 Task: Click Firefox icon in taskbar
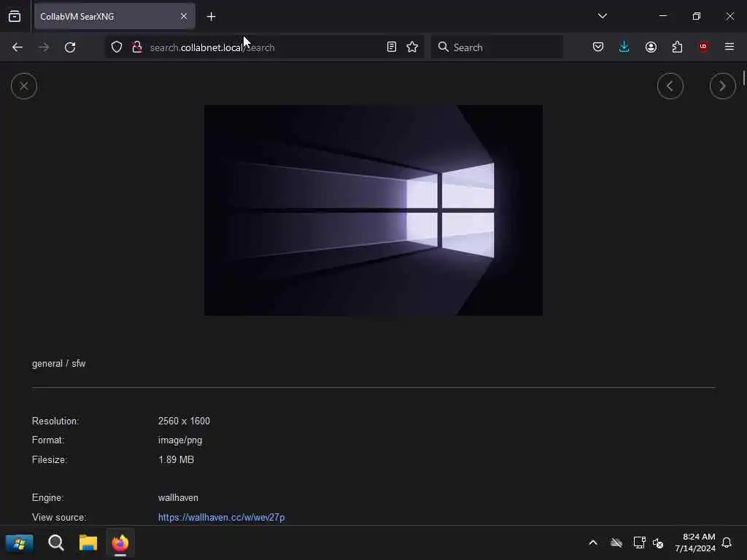coord(120,542)
